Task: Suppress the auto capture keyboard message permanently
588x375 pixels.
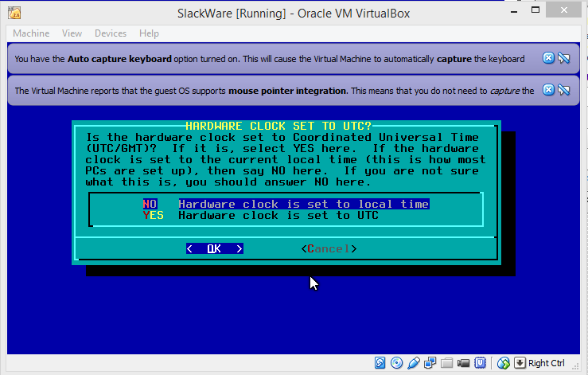Action: coord(564,58)
